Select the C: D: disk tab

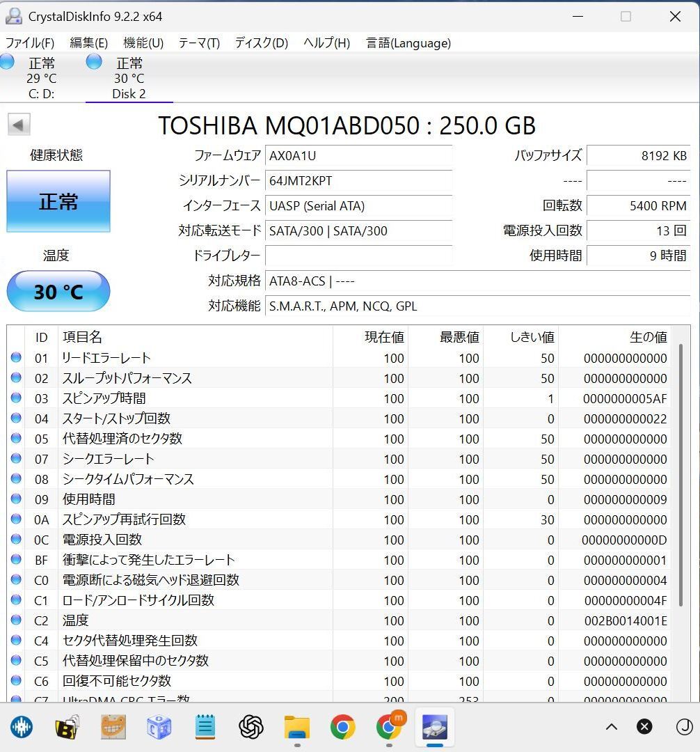[x=41, y=78]
